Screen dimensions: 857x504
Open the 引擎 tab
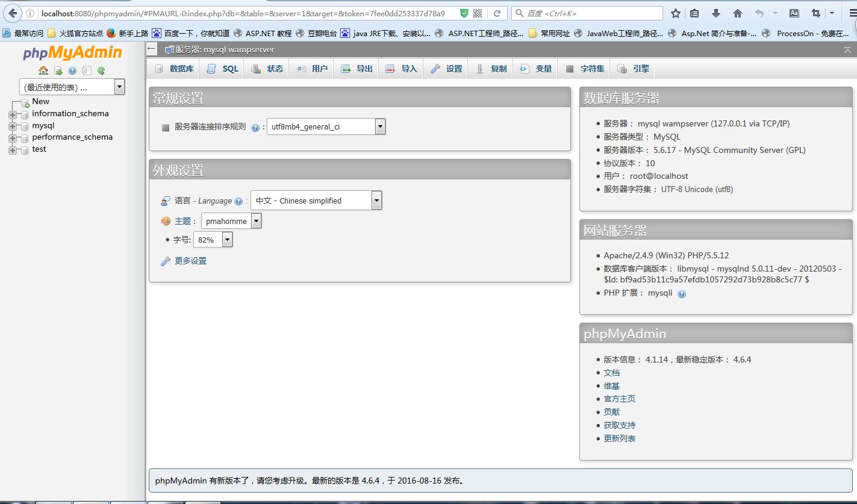click(x=634, y=69)
